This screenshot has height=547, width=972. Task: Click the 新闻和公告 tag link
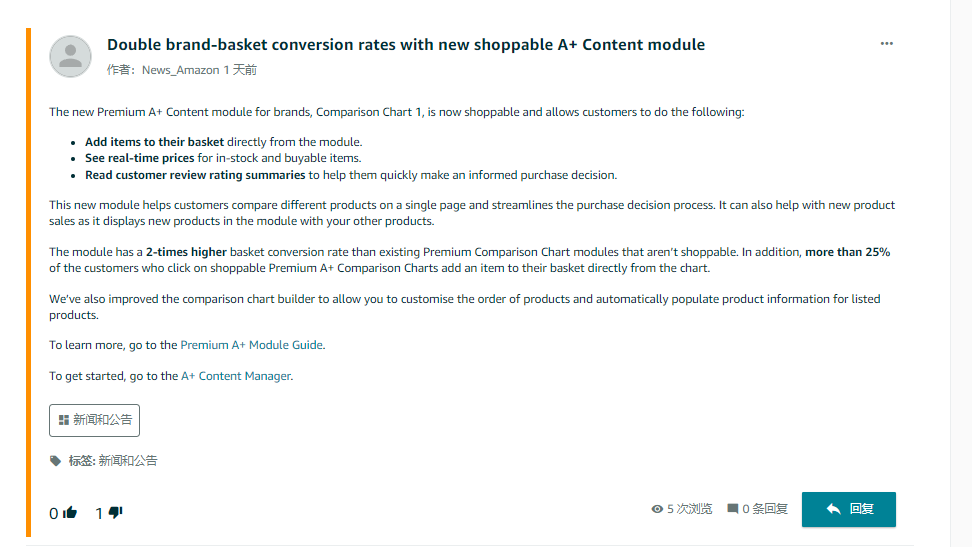coord(128,461)
